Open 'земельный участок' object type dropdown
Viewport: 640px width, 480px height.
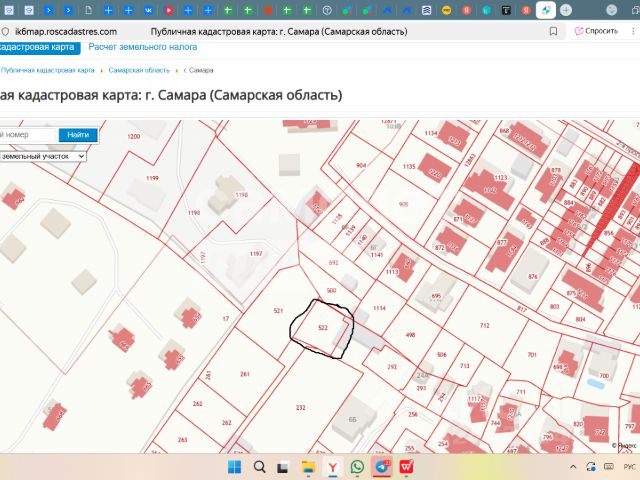pos(42,157)
